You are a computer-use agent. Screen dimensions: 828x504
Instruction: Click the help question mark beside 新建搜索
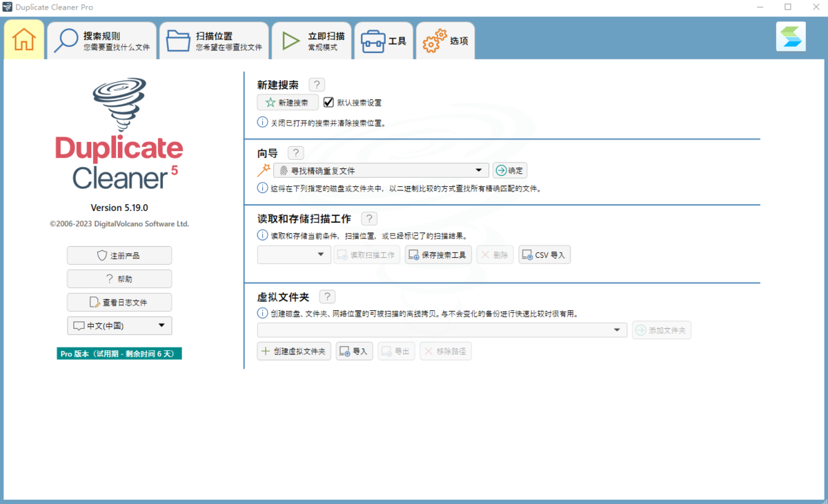coord(317,85)
